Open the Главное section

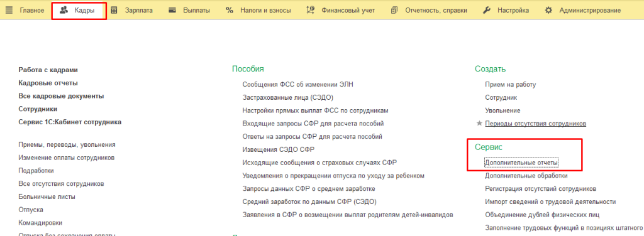tap(32, 10)
